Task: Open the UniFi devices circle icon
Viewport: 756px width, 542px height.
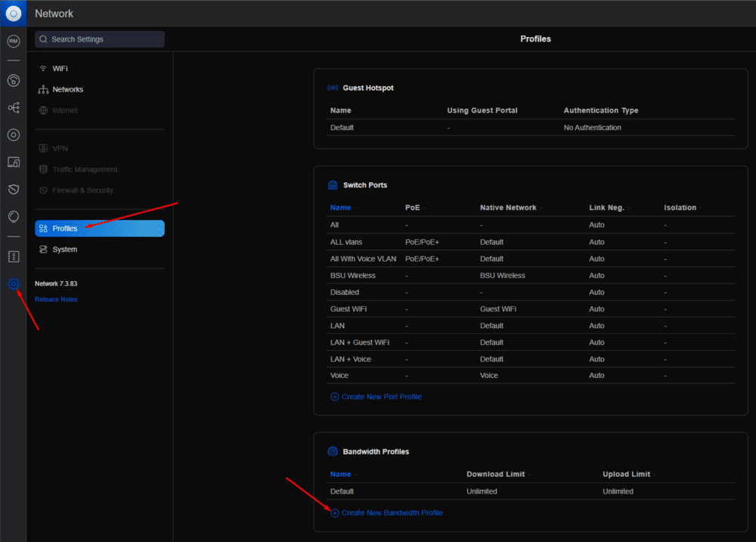Action: (x=14, y=135)
